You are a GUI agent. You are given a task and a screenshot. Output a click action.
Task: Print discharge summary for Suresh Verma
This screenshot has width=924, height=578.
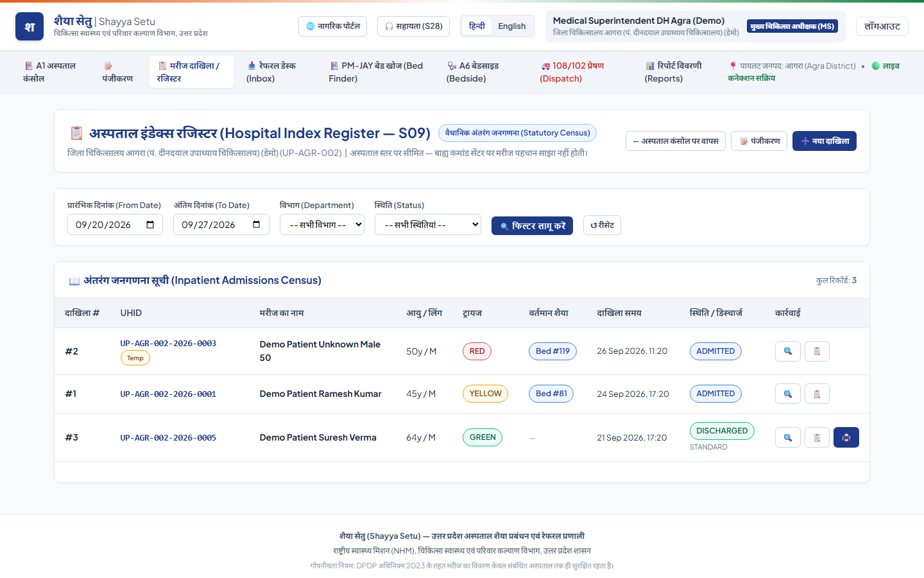coord(846,437)
